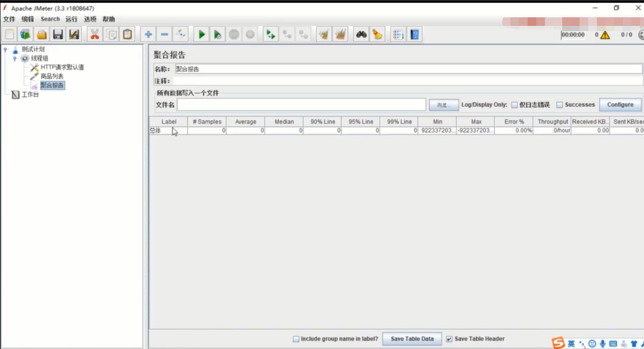Open search with the binoculars icon
This screenshot has width=644, height=349.
pyautogui.click(x=361, y=35)
